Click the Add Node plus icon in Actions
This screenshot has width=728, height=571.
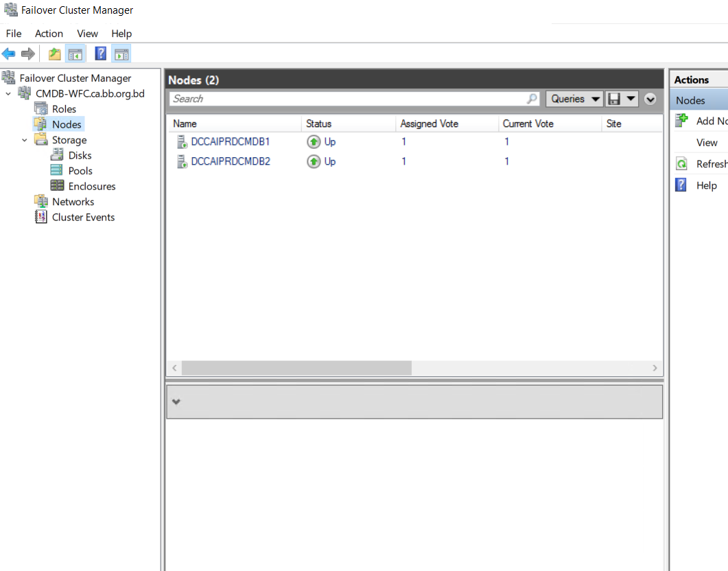tap(681, 121)
